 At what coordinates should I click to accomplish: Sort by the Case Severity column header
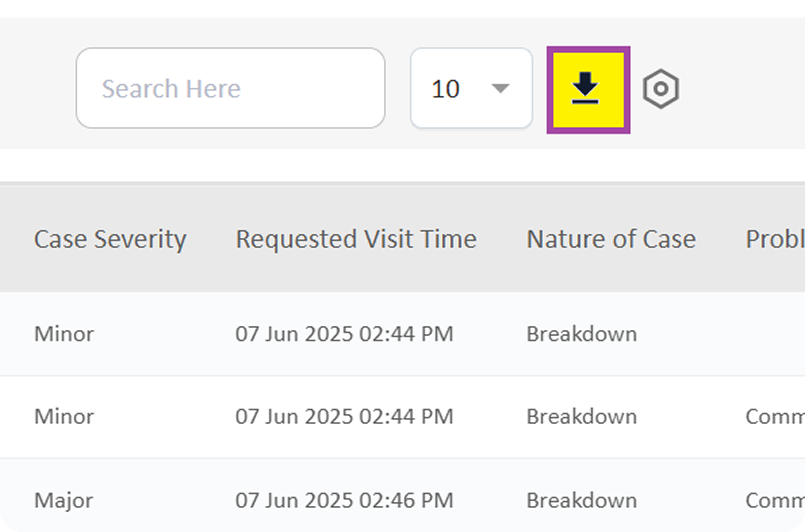pos(110,239)
